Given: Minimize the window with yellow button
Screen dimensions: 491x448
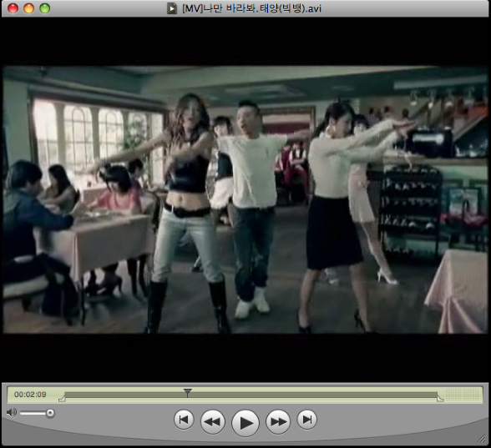Looking at the screenshot, I should [28, 8].
